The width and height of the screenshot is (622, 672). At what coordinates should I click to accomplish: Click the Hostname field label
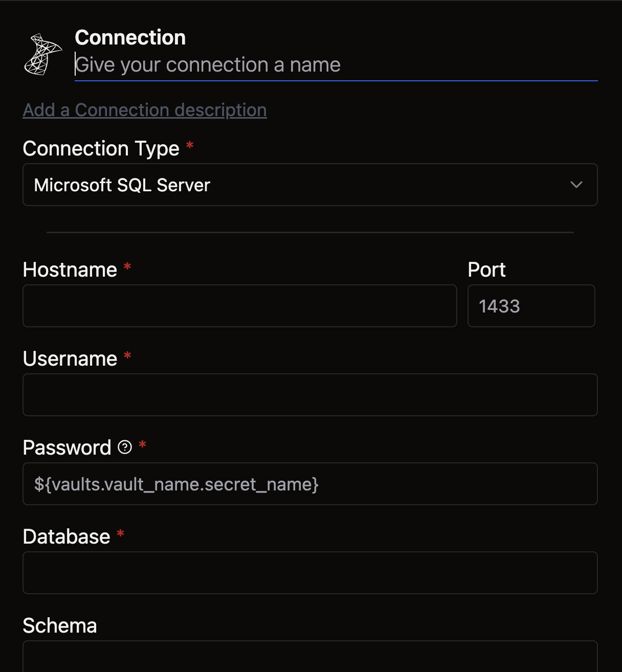(70, 270)
